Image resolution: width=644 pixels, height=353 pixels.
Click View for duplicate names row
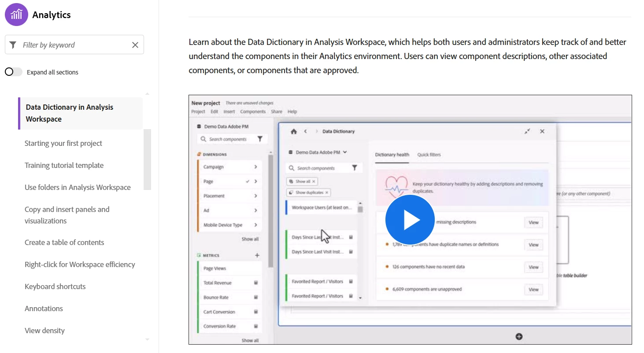pyautogui.click(x=533, y=245)
